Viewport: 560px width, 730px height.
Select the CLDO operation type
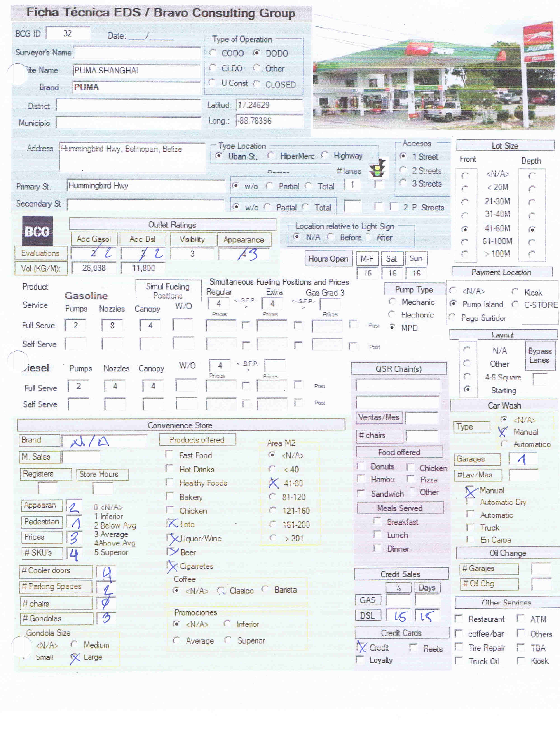pyautogui.click(x=213, y=68)
